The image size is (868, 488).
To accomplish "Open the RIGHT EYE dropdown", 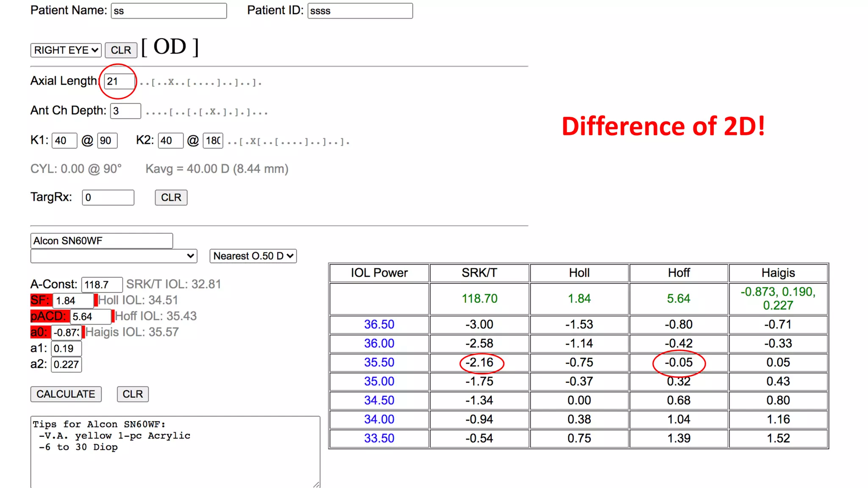I will click(x=66, y=50).
